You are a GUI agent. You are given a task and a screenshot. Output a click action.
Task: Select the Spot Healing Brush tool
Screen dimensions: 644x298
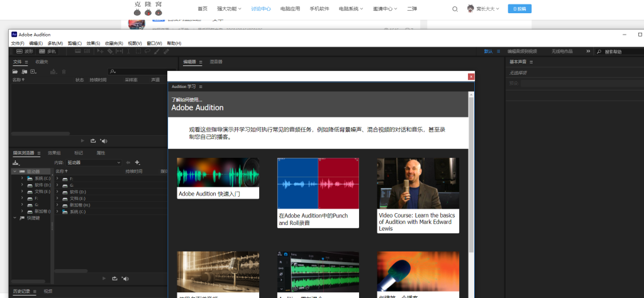pyautogui.click(x=166, y=52)
